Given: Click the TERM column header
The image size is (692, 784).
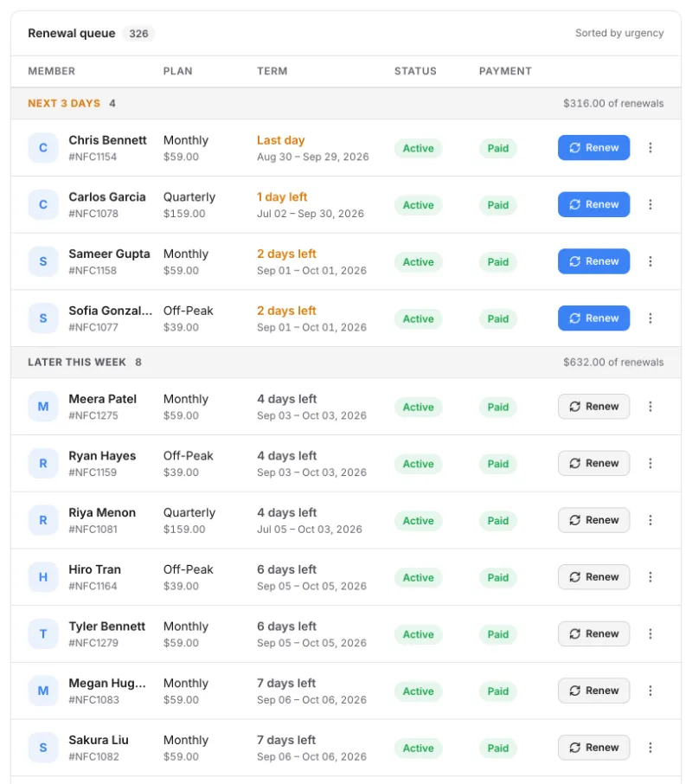Looking at the screenshot, I should coord(272,71).
